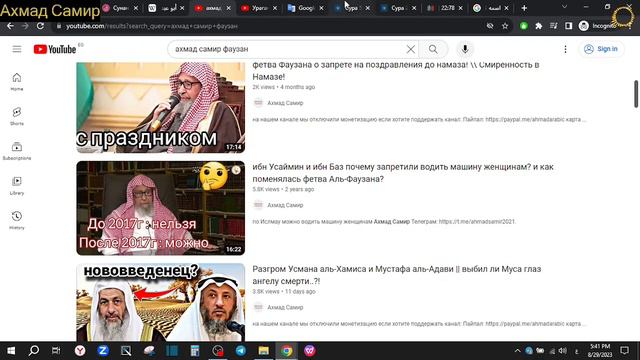Go to YouTube home via logo

tap(55, 49)
